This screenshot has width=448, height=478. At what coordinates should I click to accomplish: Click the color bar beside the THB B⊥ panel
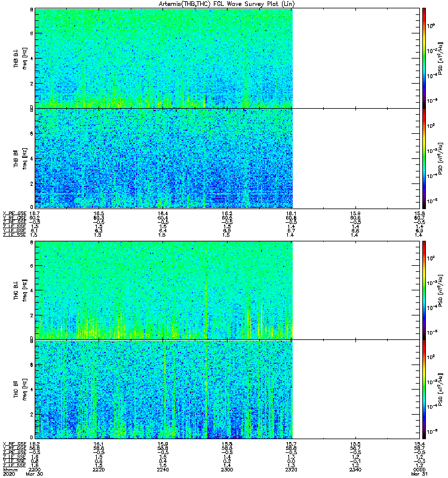[x=424, y=58]
